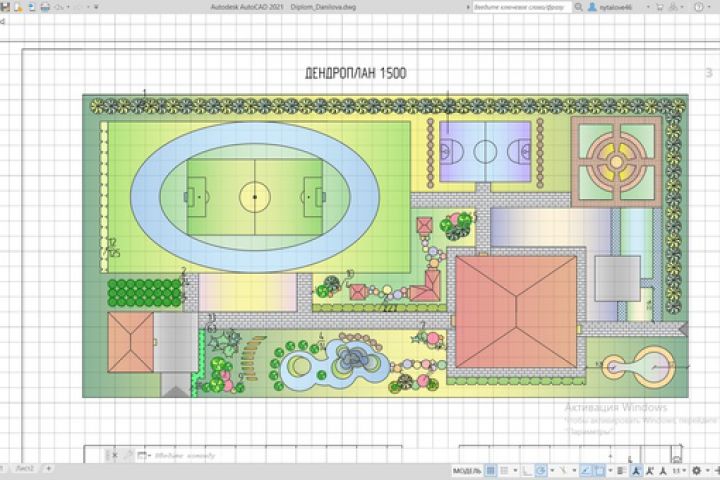Open the Help question mark icon
The image size is (720, 480).
(699, 7)
